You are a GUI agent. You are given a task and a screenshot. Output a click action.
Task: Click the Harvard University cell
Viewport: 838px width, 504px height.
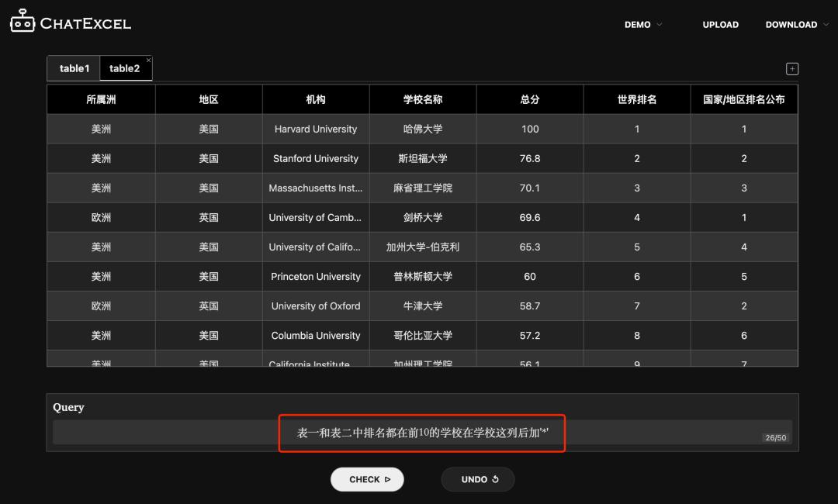pos(315,129)
